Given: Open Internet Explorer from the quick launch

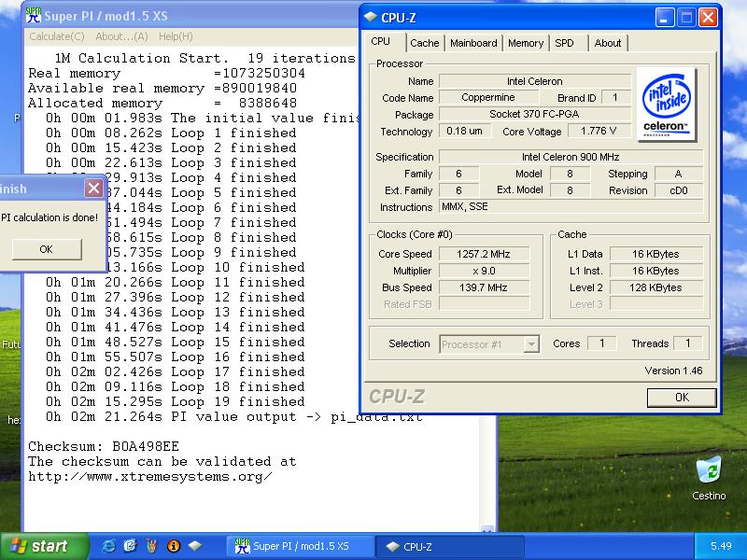Looking at the screenshot, I should 108,546.
